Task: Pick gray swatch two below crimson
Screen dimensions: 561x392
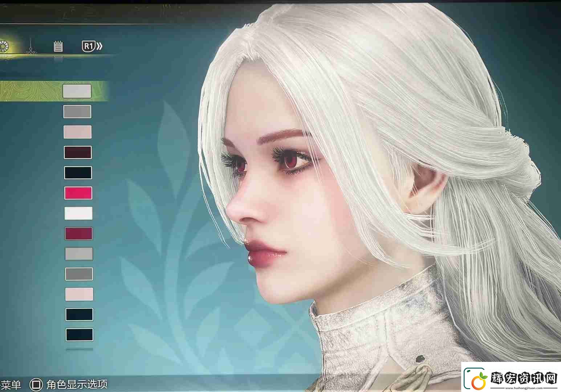Action: coord(79,274)
